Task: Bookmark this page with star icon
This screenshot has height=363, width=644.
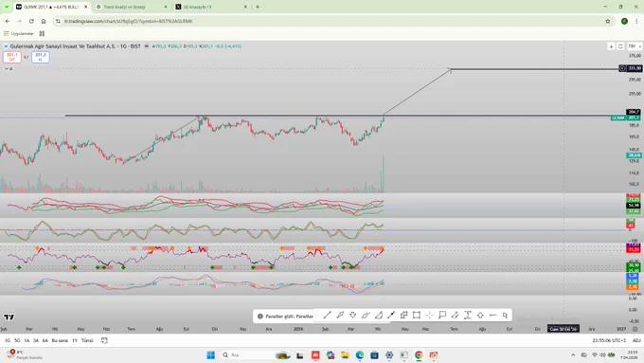Action: point(607,21)
